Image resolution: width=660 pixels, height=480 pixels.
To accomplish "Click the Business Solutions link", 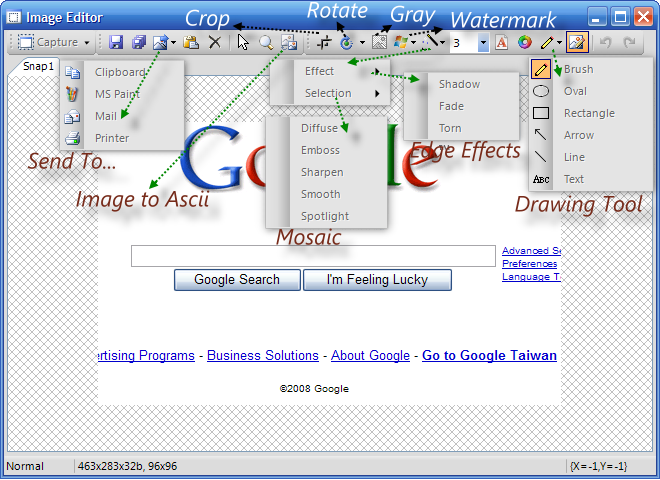I will coord(263,355).
